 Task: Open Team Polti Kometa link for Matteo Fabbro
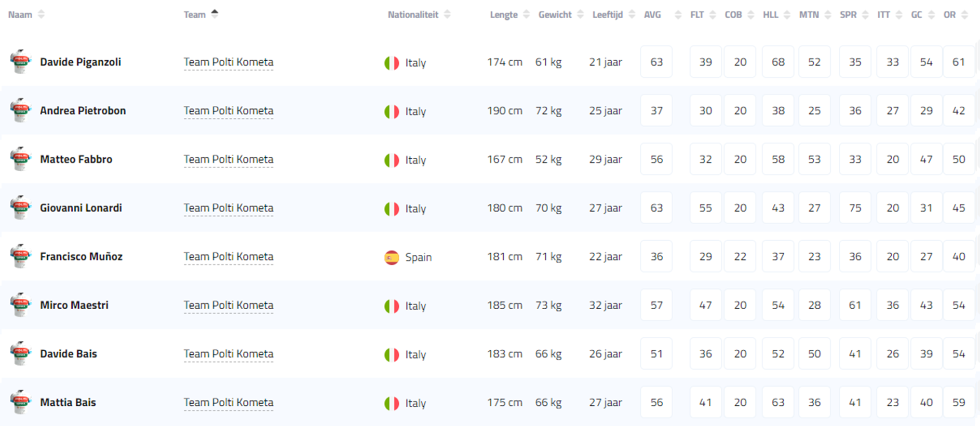pos(229,159)
